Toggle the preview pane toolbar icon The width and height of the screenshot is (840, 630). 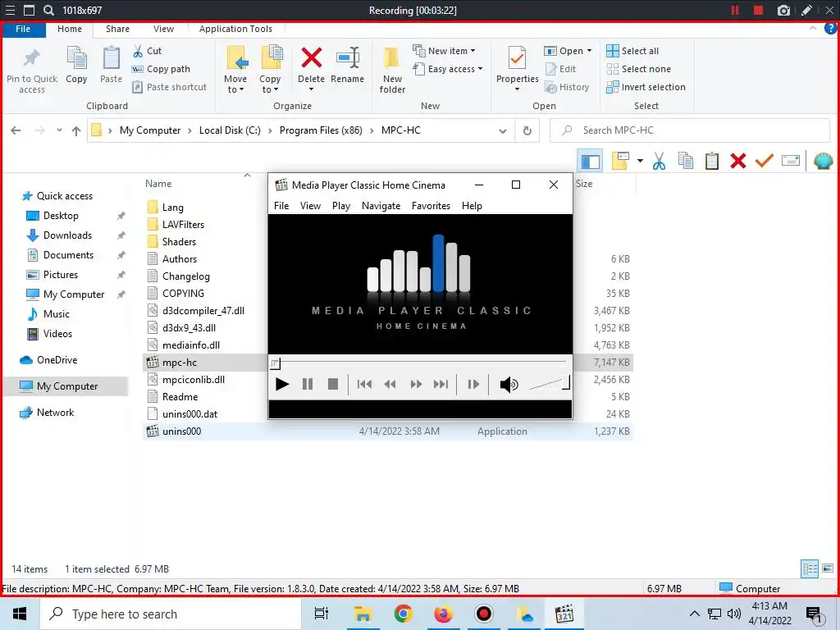(591, 162)
